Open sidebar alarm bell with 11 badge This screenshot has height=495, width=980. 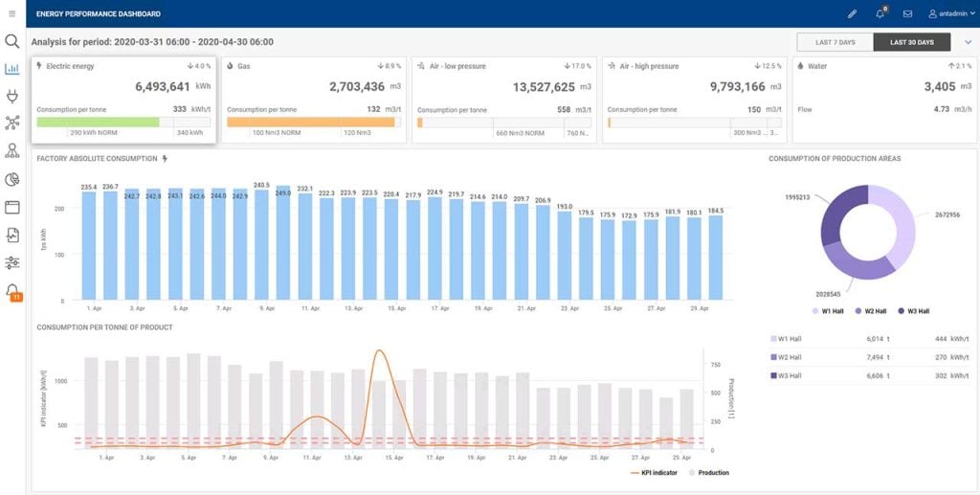coord(12,291)
